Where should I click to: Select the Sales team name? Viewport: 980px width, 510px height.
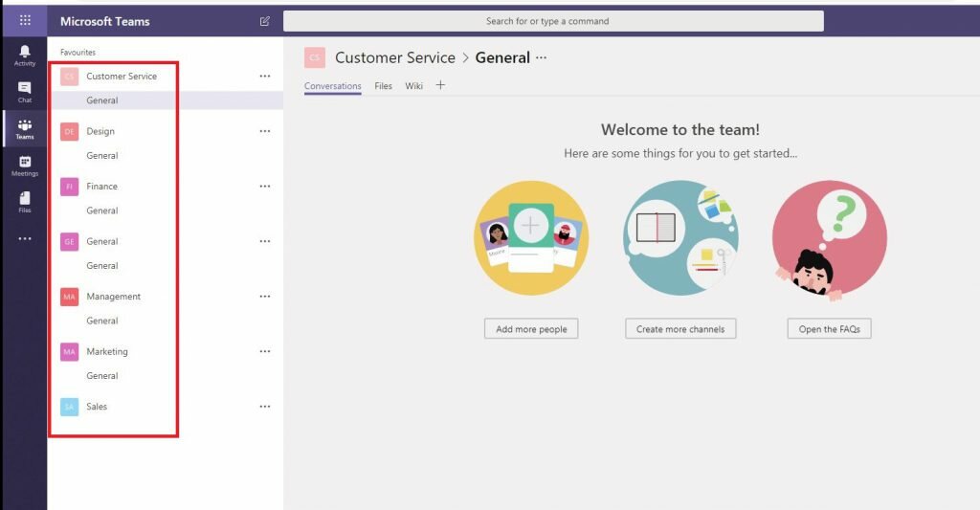(x=97, y=407)
